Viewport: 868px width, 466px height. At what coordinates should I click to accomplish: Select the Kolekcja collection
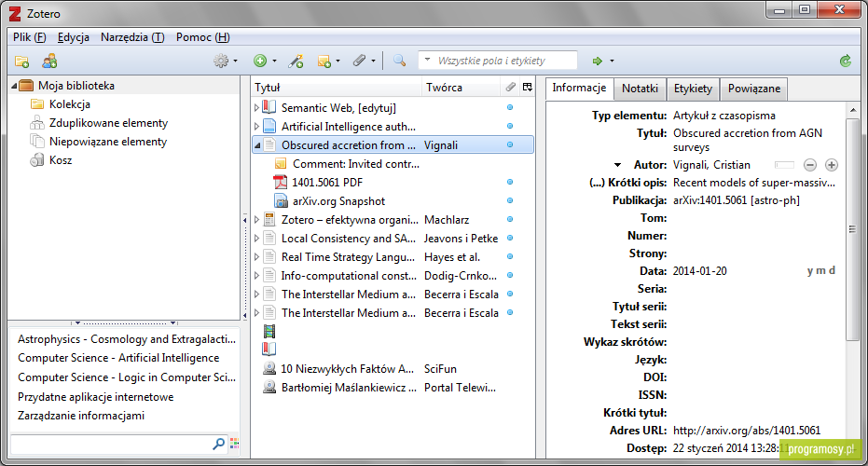click(69, 104)
